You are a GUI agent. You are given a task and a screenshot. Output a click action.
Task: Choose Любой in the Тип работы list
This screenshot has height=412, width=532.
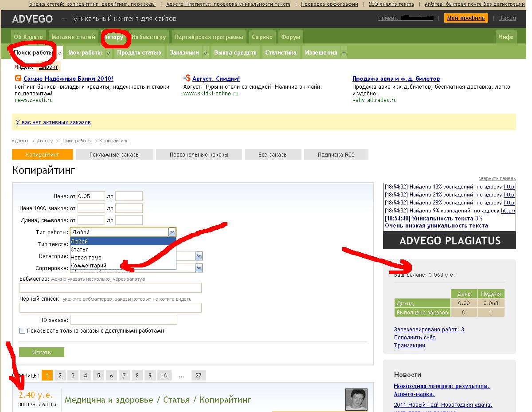[x=123, y=242]
